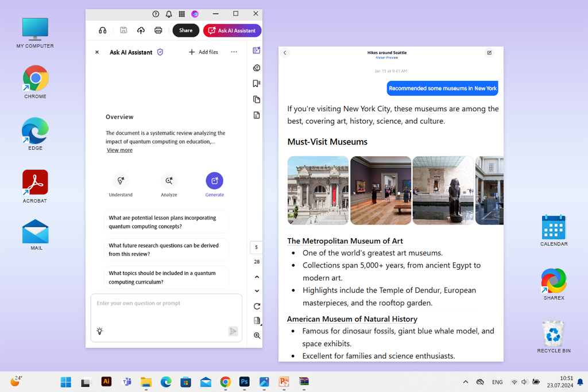Click the send arrow in the prompt box
This screenshot has height=392, width=588.
click(233, 331)
